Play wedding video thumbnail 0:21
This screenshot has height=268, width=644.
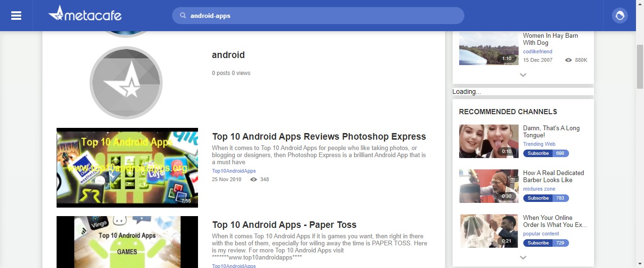click(x=489, y=231)
